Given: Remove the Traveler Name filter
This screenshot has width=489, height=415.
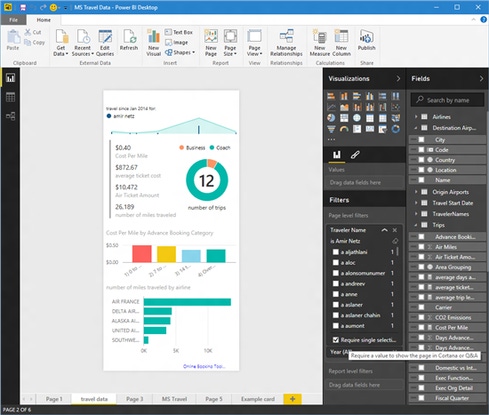Looking at the screenshot, I should click(395, 230).
